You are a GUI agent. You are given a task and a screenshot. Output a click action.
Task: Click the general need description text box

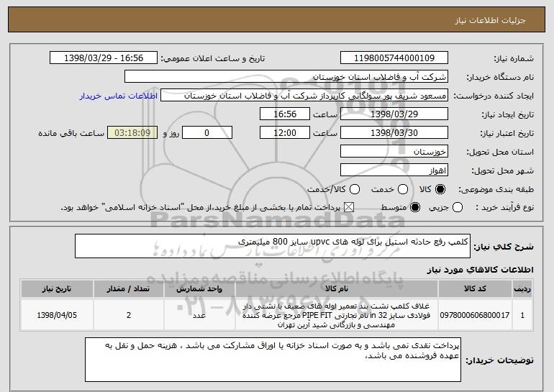[273, 246]
